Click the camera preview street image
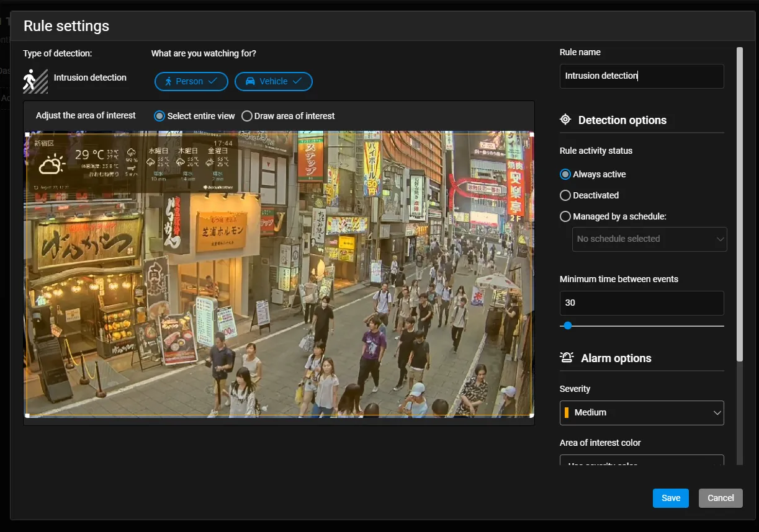This screenshot has width=759, height=532. [x=279, y=273]
